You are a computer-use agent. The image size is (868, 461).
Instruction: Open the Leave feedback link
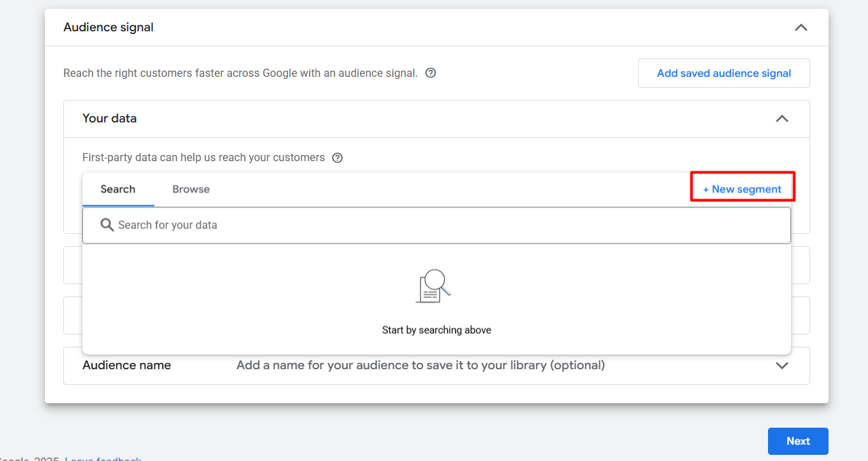pyautogui.click(x=103, y=458)
